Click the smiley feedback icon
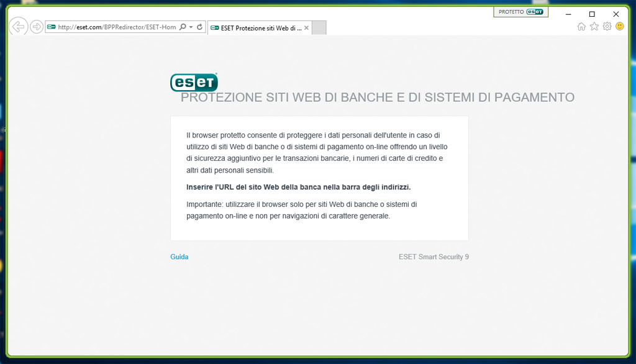This screenshot has height=364, width=636. pyautogui.click(x=620, y=26)
